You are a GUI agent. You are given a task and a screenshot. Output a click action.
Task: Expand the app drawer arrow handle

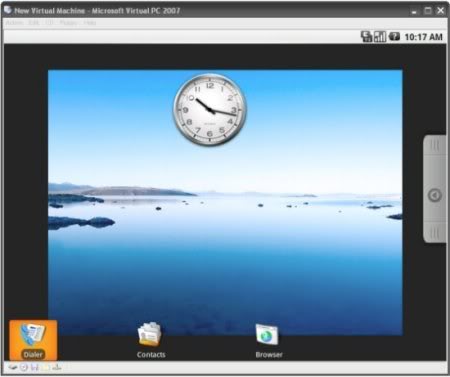click(435, 195)
